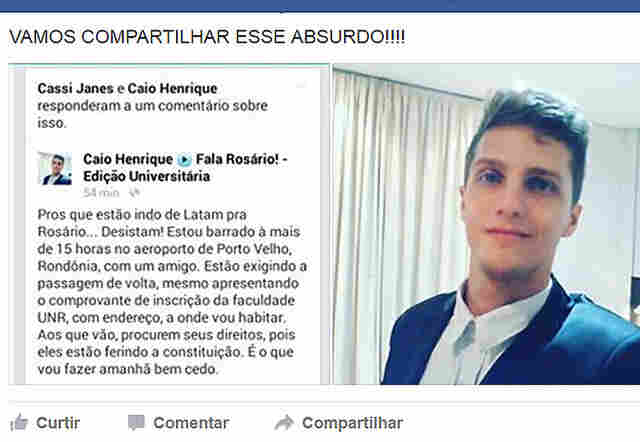Click the 54 min timestamp
Screen dimensions: 640x442
point(101,193)
